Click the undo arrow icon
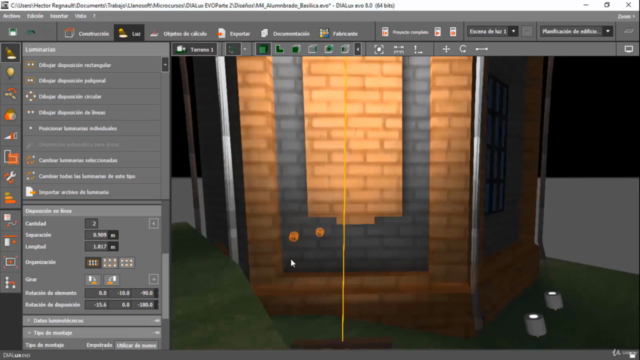Image resolution: width=640 pixels, height=360 pixels. (31, 32)
